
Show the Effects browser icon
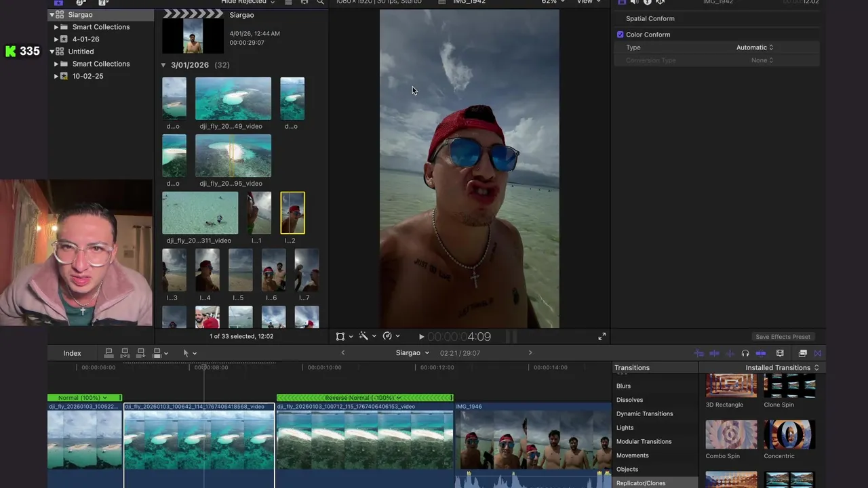[x=803, y=353]
